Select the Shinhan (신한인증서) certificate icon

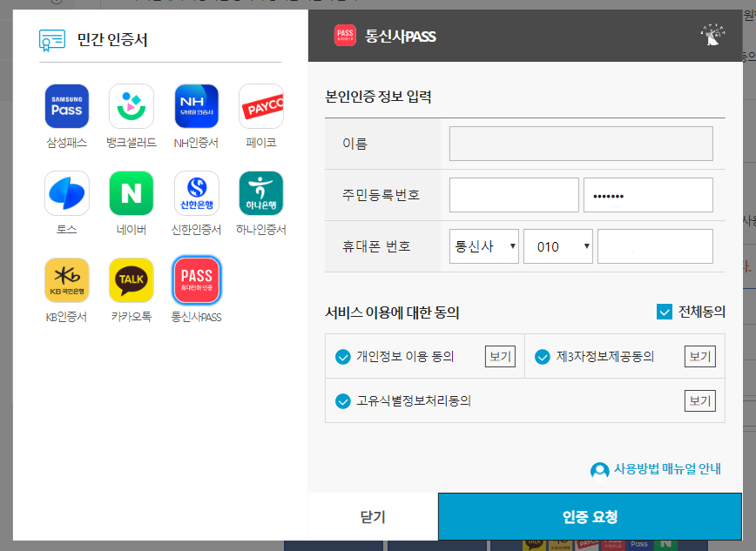tap(196, 193)
